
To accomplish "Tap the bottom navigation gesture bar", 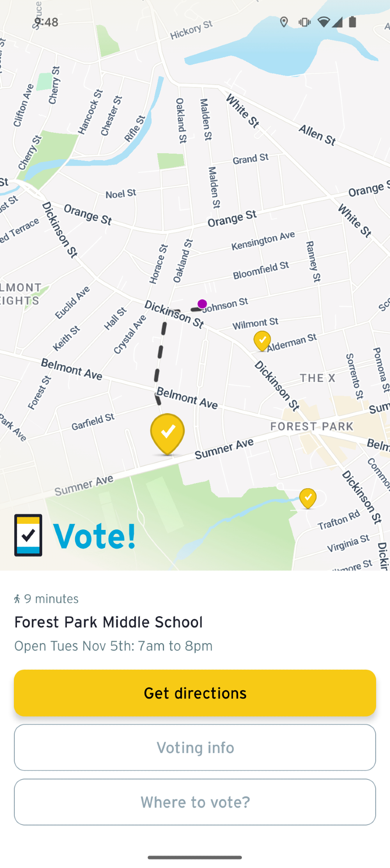I will [195, 857].
